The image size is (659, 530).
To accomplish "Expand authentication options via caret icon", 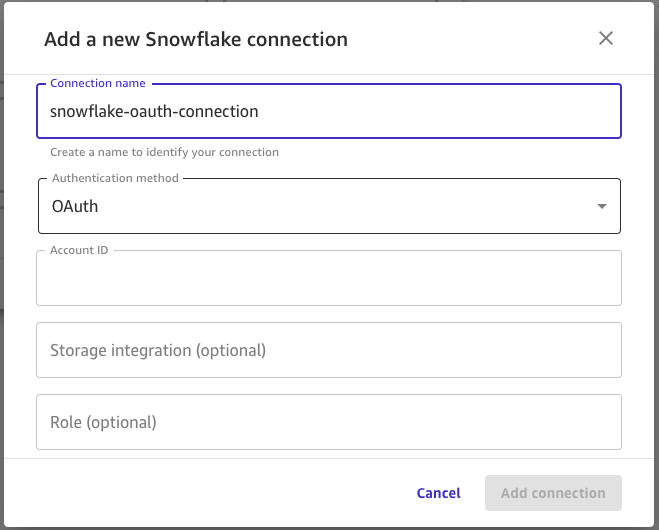I will click(601, 206).
